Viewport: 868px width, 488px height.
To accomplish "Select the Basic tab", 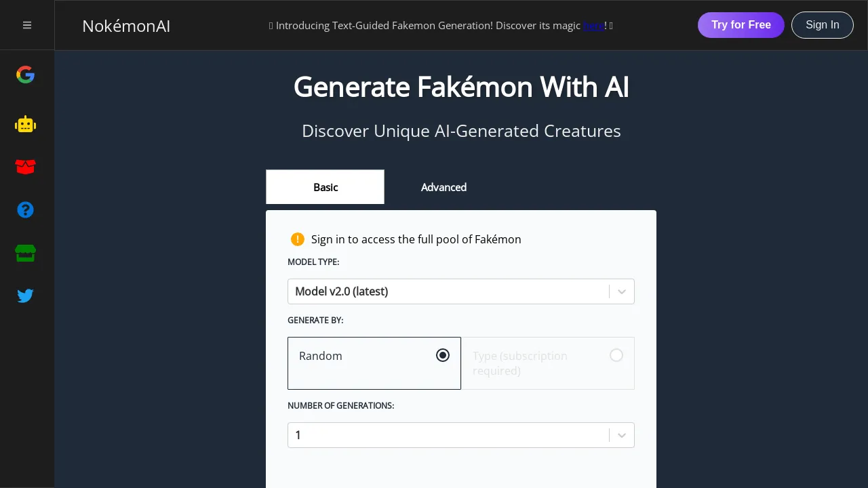I will click(x=325, y=187).
